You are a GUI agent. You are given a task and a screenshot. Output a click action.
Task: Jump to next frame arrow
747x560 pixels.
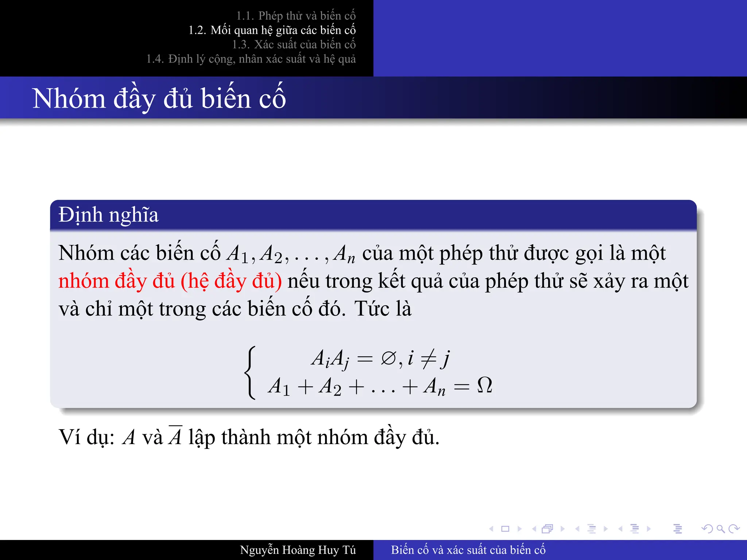563,529
